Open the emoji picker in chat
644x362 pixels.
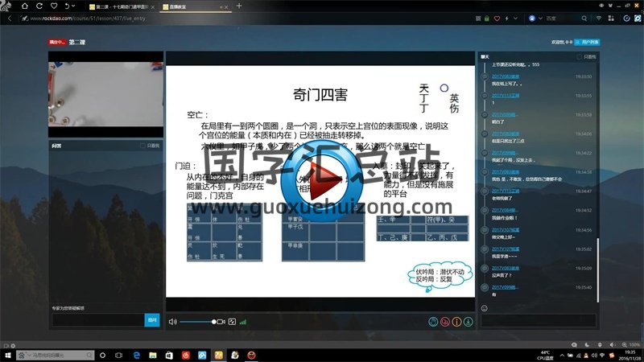tap(485, 308)
